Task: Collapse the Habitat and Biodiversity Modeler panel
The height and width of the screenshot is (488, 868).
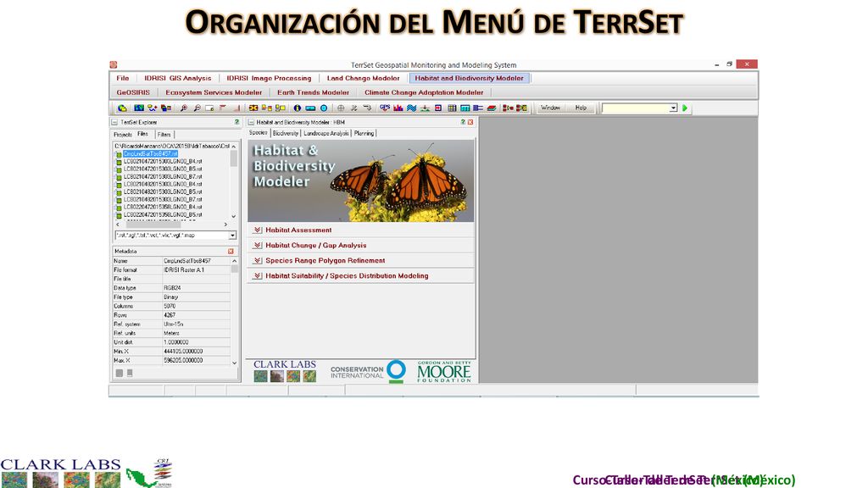Action: coord(251,122)
